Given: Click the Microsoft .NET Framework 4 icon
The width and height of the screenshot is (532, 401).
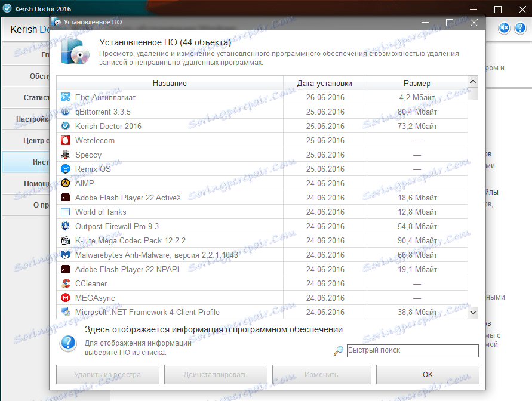Looking at the screenshot, I should click(66, 312).
